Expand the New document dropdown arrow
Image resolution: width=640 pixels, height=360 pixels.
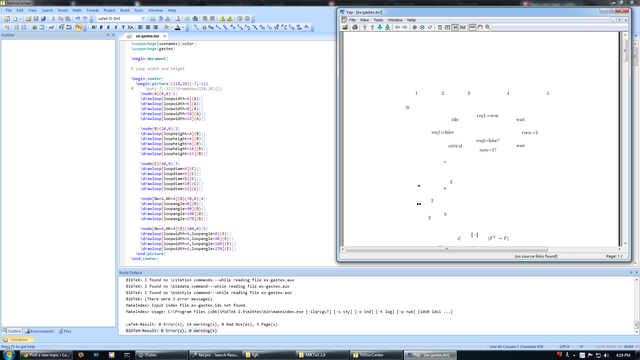20,19
